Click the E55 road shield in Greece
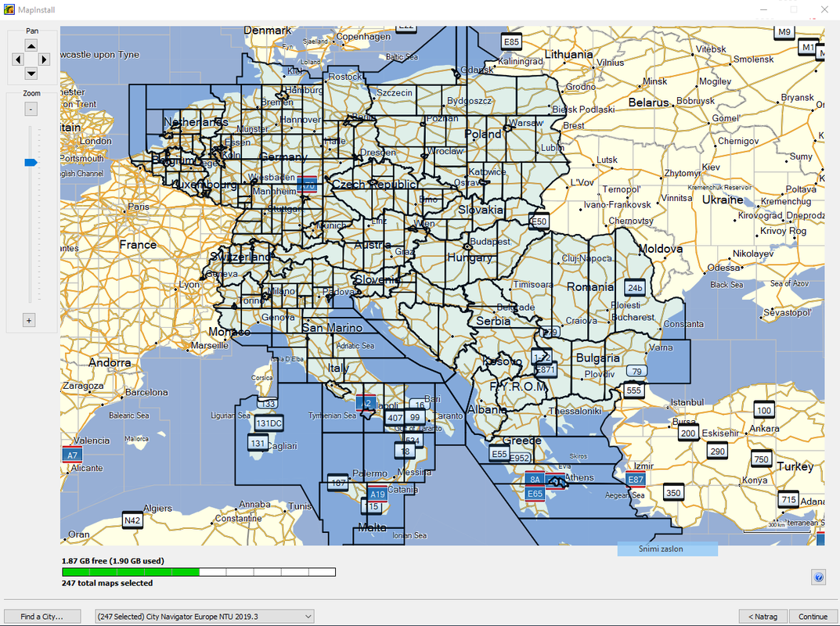 (499, 454)
